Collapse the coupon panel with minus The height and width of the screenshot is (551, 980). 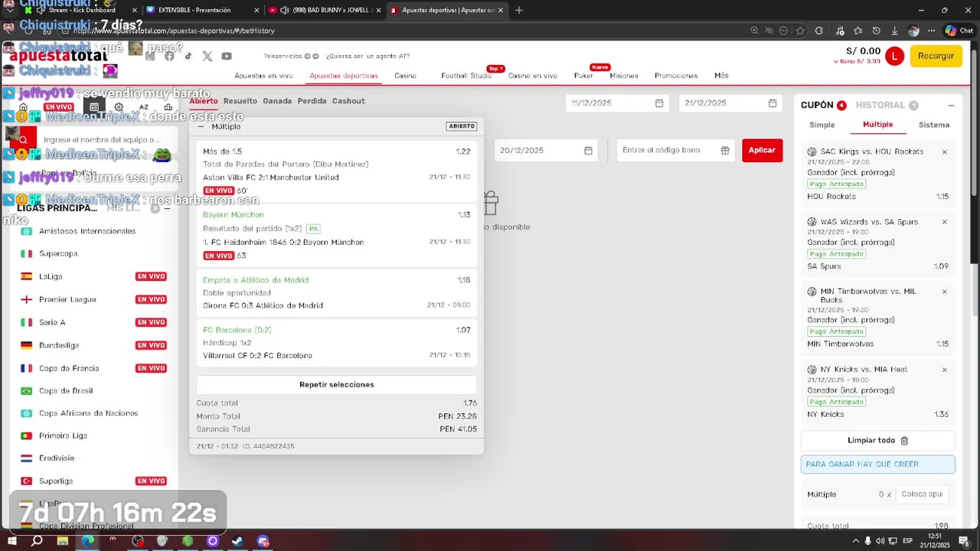[x=951, y=106]
